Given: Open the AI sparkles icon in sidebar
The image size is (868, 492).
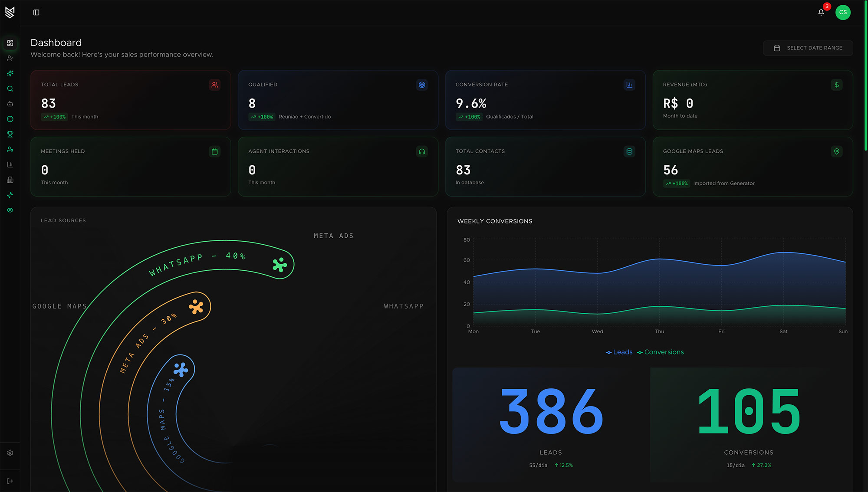Looking at the screenshot, I should pos(10,73).
